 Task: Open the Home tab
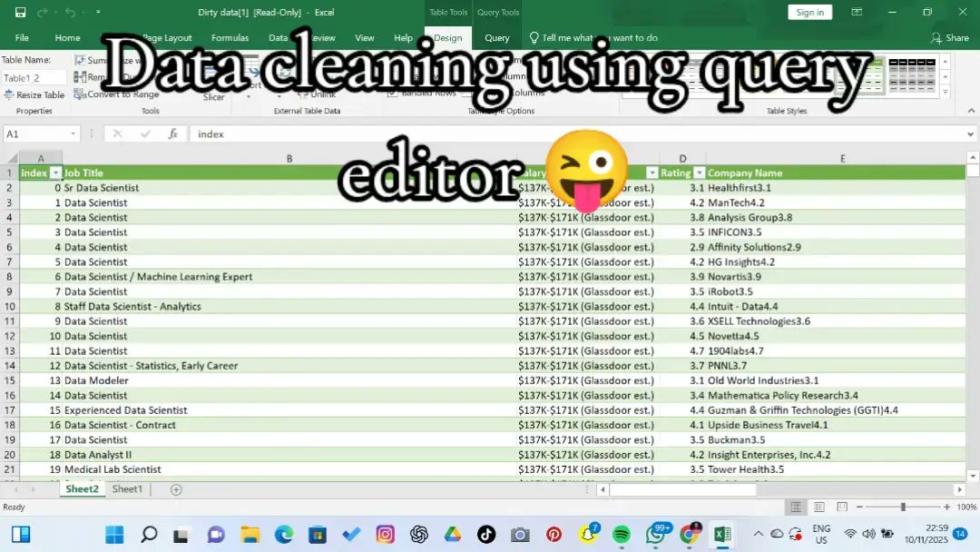pyautogui.click(x=67, y=37)
